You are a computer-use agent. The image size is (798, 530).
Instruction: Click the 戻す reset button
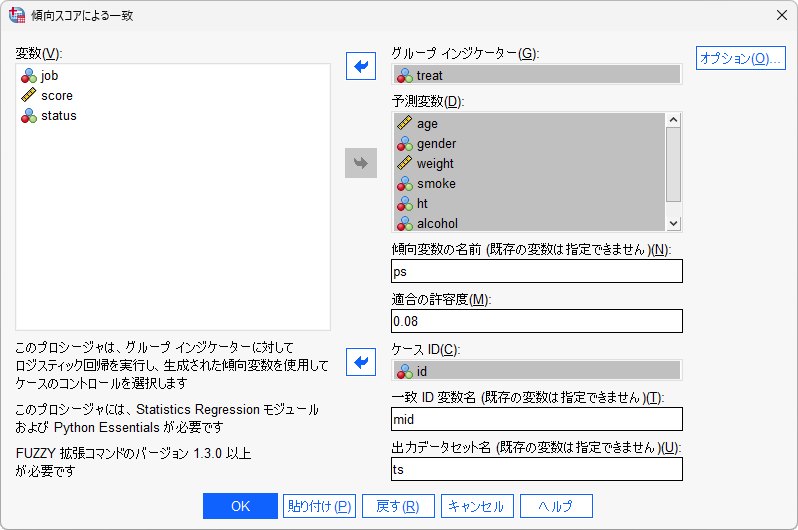coord(398,506)
